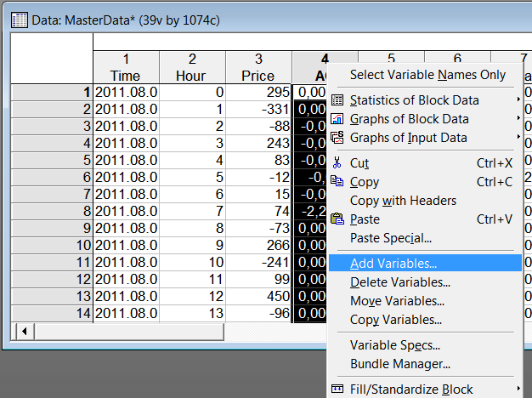532x398 pixels.
Task: Click the Copy icon in context menu
Action: pyautogui.click(x=337, y=181)
